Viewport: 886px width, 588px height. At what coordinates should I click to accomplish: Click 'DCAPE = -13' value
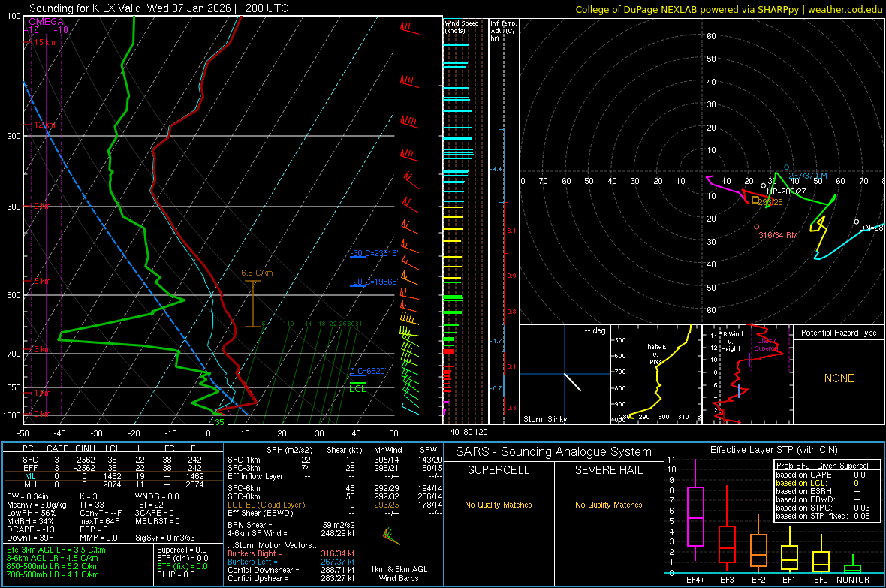(31, 529)
